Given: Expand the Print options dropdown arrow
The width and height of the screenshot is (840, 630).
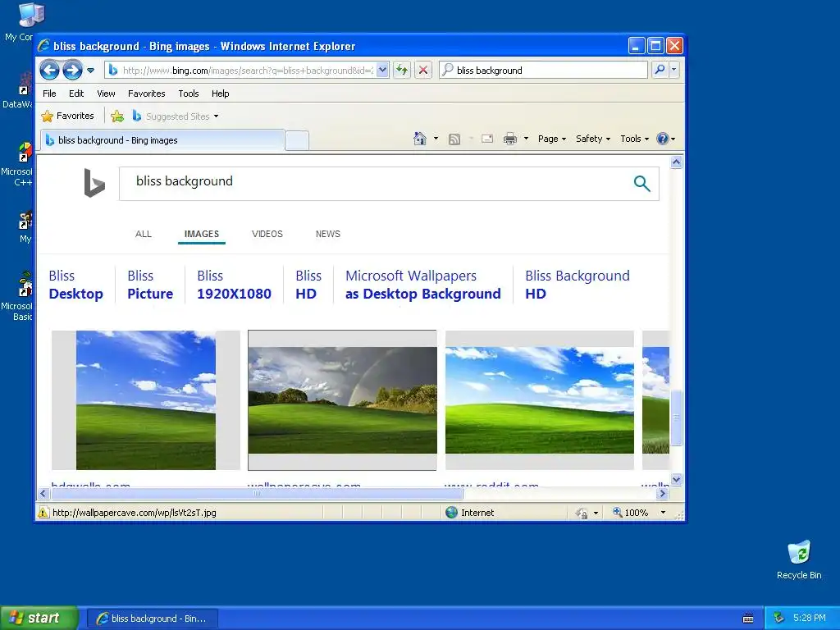Looking at the screenshot, I should (x=526, y=139).
